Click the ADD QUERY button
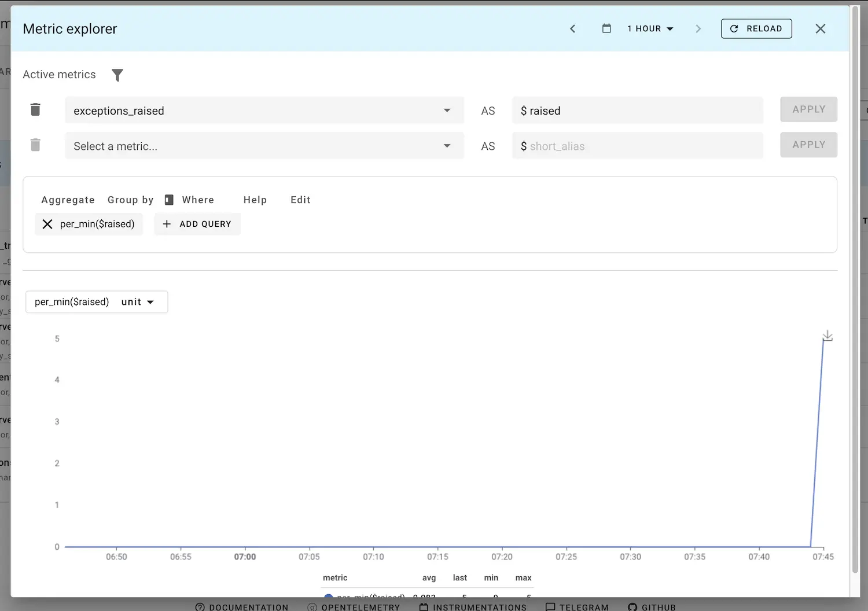This screenshot has width=868, height=611. pyautogui.click(x=197, y=224)
